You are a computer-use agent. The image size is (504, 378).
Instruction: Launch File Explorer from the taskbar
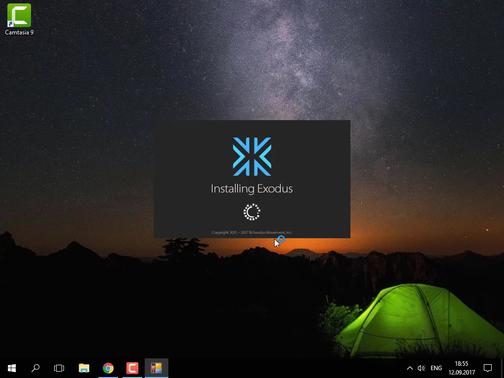(84, 368)
